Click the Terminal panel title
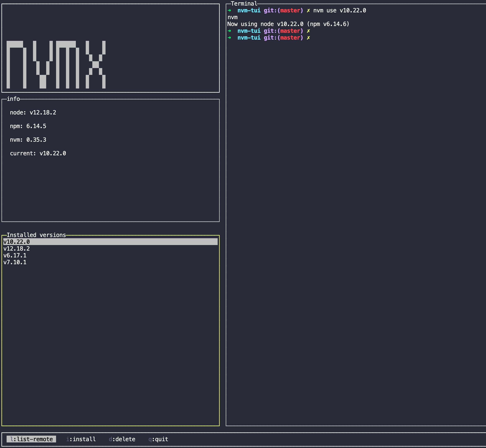The height and width of the screenshot is (448, 486). coord(244,4)
